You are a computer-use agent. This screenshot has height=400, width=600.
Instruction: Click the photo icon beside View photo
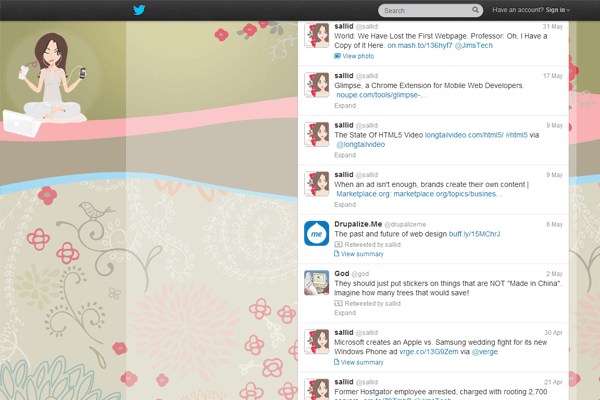(x=337, y=56)
